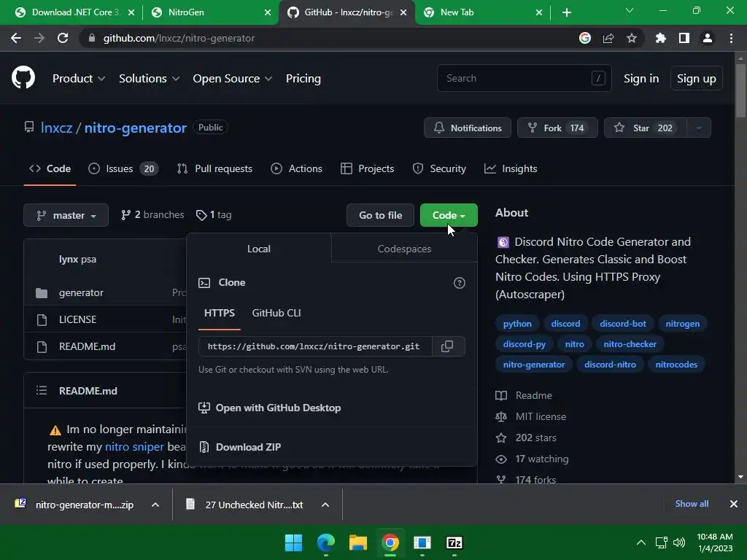Viewport: 747px width, 560px height.
Task: Star the repository with the Star button
Action: [645, 128]
